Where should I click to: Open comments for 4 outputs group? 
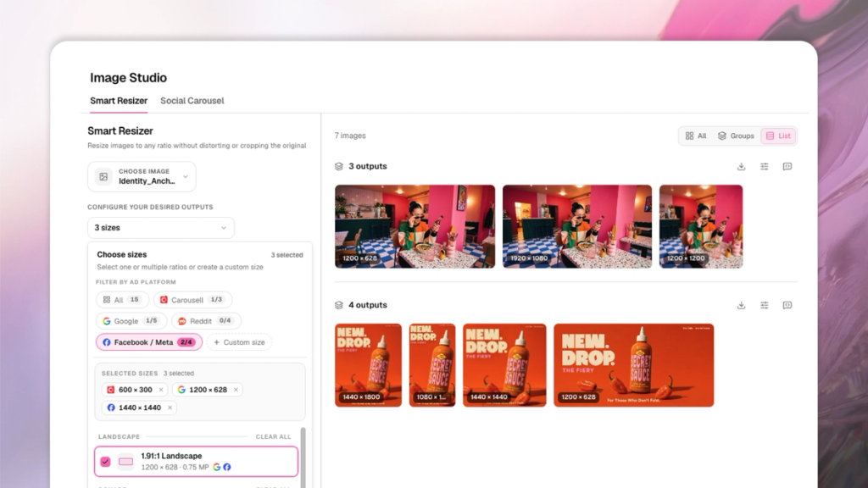787,305
